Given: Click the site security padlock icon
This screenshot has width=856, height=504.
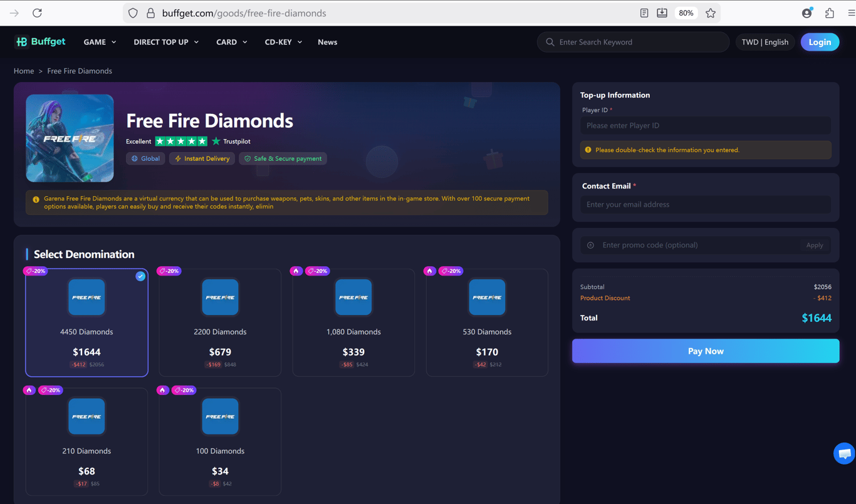Looking at the screenshot, I should point(150,13).
